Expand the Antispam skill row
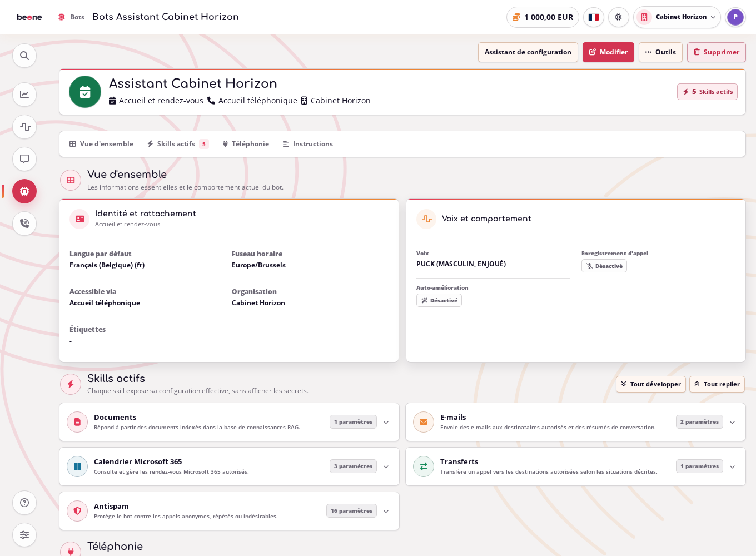This screenshot has height=556, width=756. [386, 511]
